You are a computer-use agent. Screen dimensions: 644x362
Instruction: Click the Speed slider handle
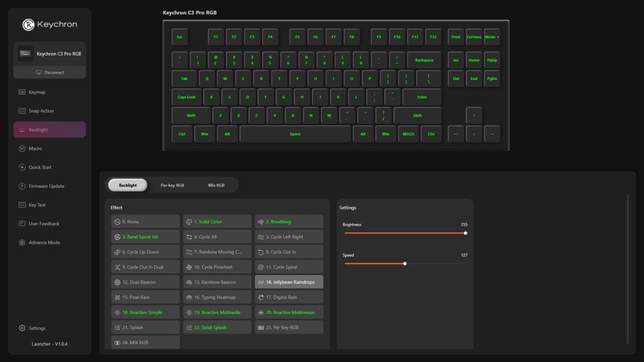(405, 263)
